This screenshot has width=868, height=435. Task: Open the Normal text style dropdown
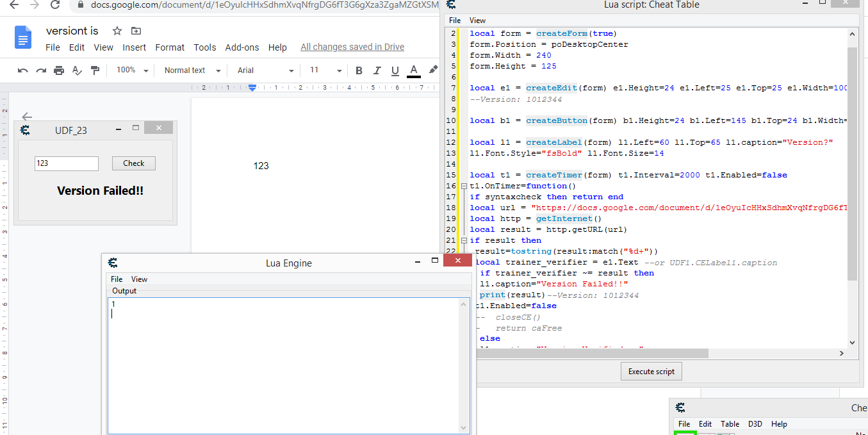click(x=192, y=70)
